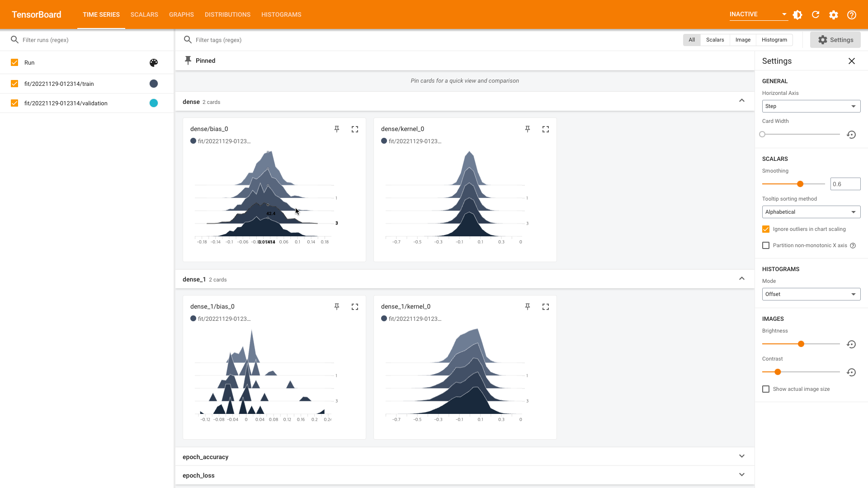Expand dense/bias_0 card to full size

coord(355,129)
